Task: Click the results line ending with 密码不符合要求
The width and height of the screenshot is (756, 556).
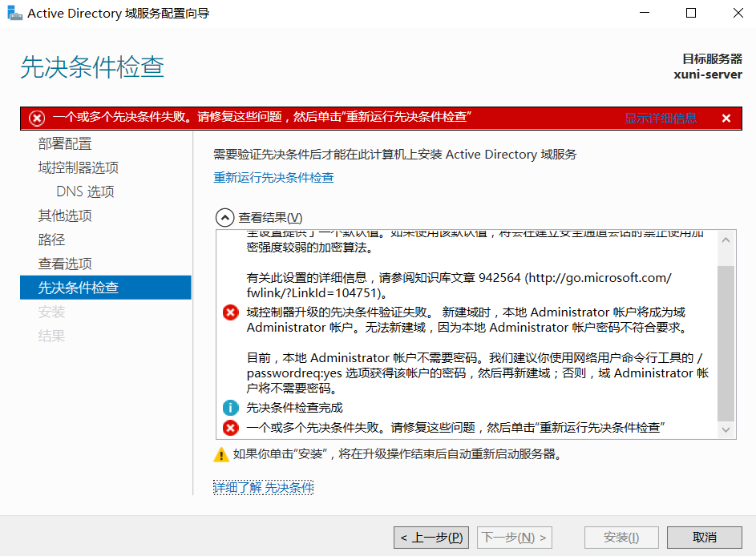Action: coord(467,328)
